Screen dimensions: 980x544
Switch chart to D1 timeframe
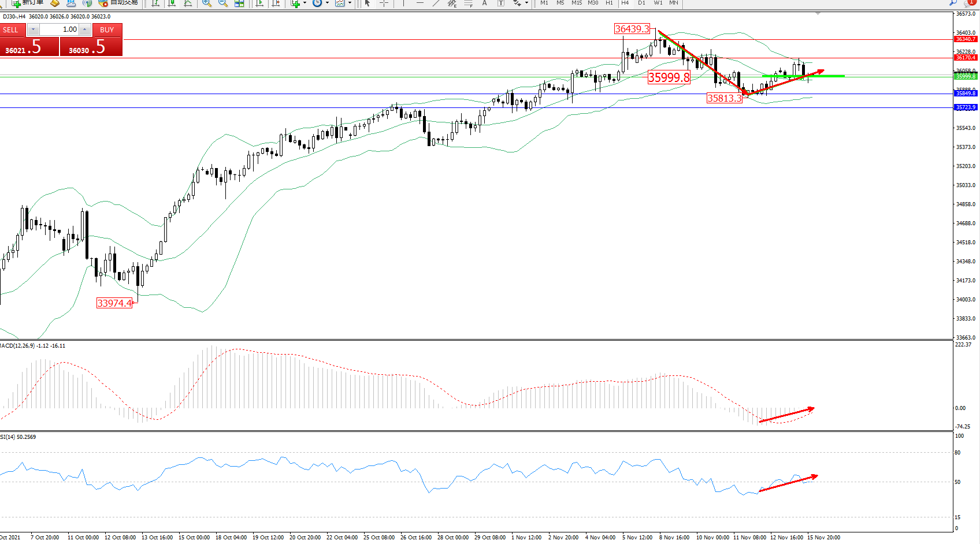pyautogui.click(x=641, y=3)
